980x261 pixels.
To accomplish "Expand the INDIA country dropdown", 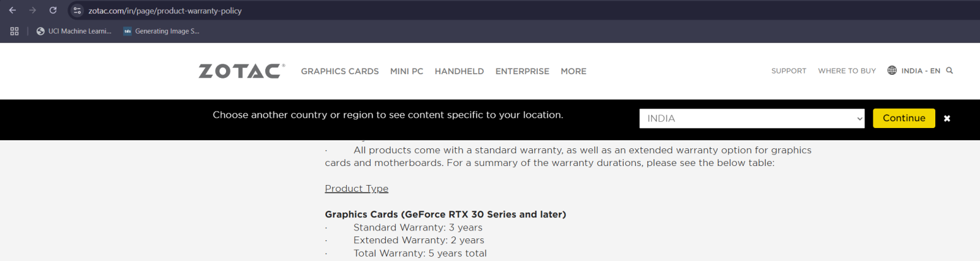I will coord(752,118).
